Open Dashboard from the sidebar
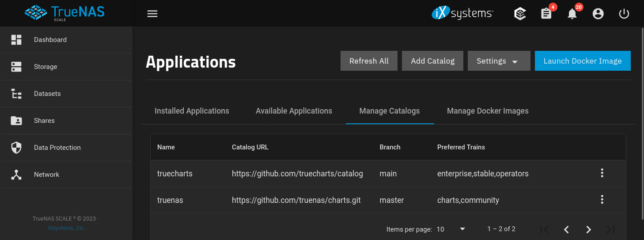The height and width of the screenshot is (240, 644). [x=67, y=40]
